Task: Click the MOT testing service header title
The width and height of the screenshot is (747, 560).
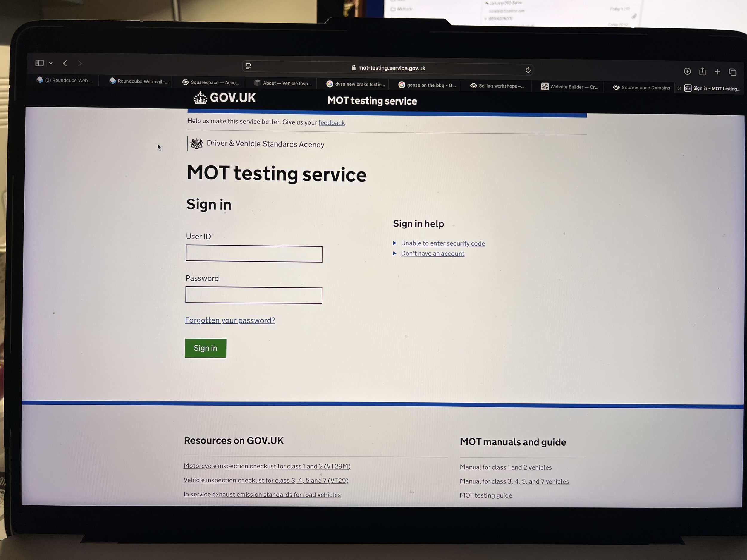Action: 372,101
